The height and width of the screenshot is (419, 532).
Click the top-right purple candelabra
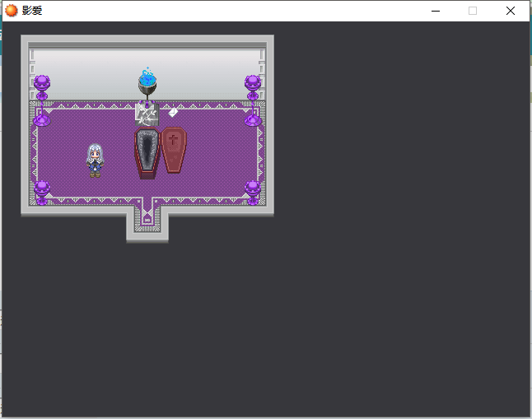(x=253, y=100)
